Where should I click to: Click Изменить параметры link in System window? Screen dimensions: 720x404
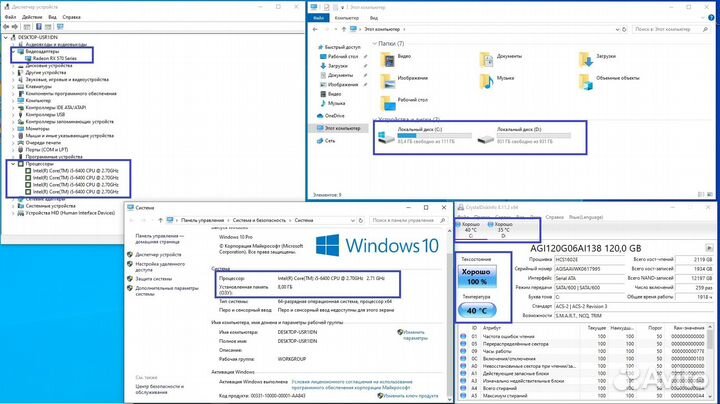(415, 335)
